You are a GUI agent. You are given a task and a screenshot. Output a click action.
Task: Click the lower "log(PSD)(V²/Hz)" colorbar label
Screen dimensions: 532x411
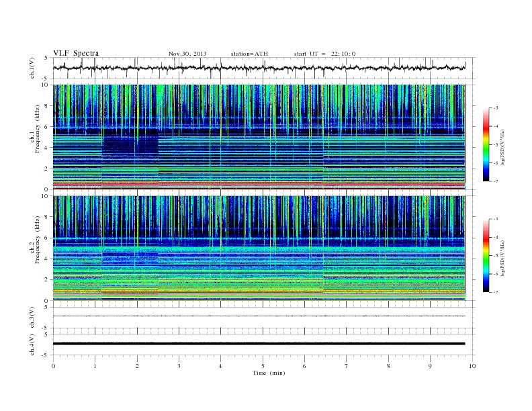(503, 259)
